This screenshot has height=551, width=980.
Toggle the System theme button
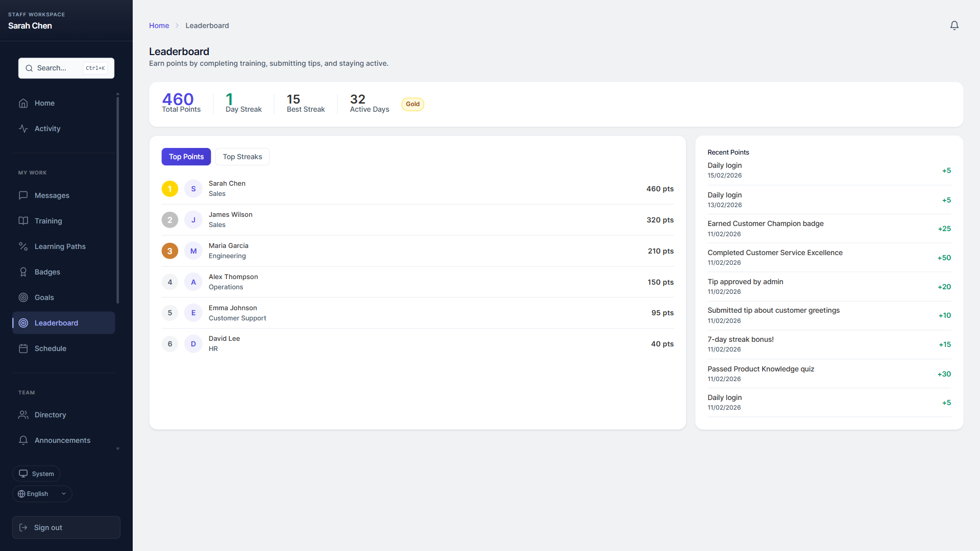coord(36,473)
